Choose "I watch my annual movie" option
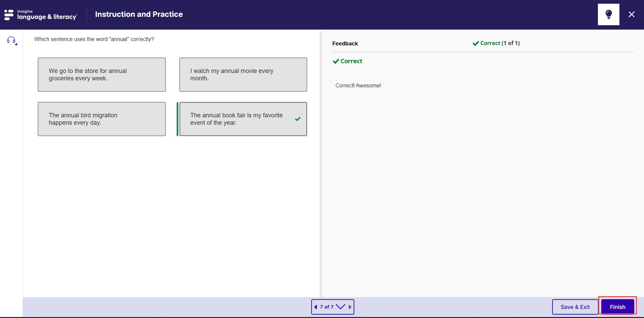Image resolution: width=644 pixels, height=318 pixels. click(x=243, y=75)
